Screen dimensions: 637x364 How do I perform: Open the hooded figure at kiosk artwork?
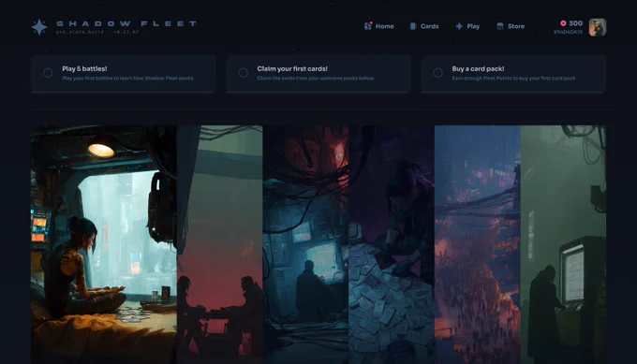[x=563, y=245]
